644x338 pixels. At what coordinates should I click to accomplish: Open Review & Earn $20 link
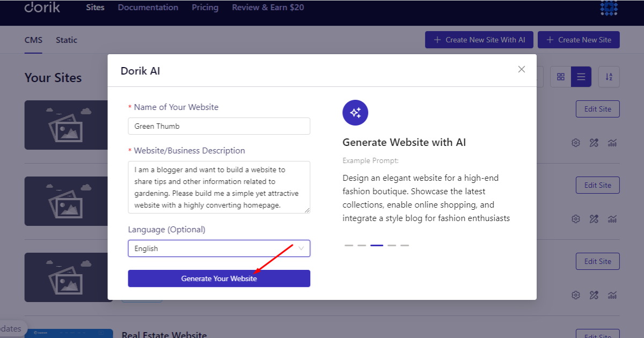point(268,8)
